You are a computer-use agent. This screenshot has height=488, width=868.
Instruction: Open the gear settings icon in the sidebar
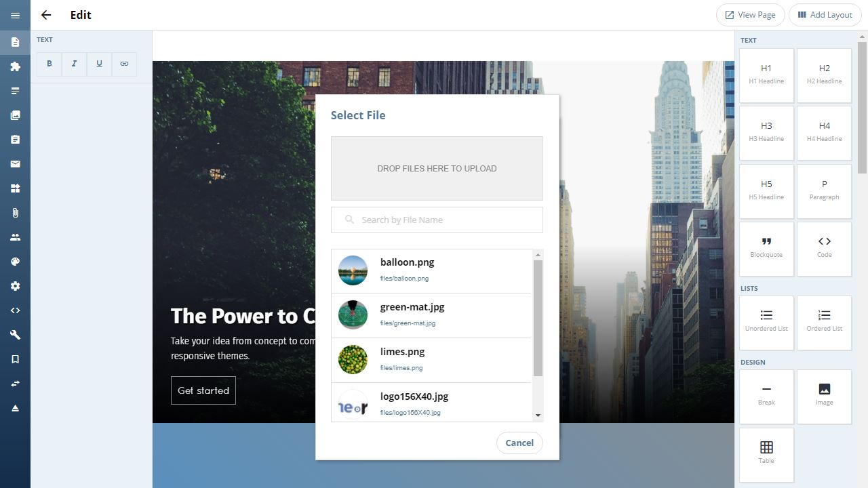15,286
